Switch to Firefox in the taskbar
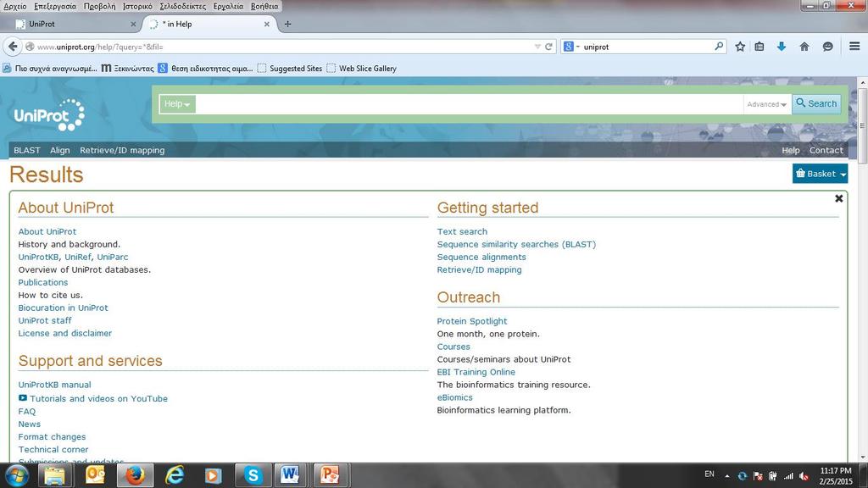Viewport: 868px width, 488px height. [x=135, y=475]
